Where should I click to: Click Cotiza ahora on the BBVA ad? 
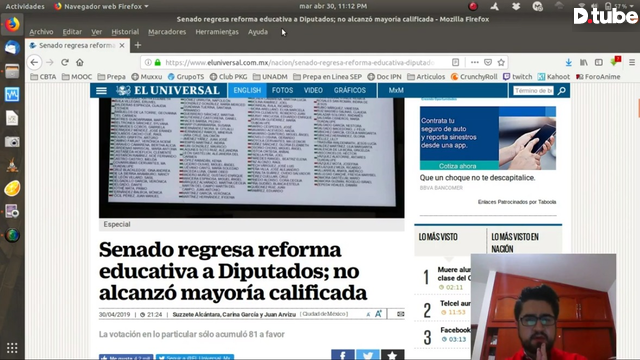[458, 166]
